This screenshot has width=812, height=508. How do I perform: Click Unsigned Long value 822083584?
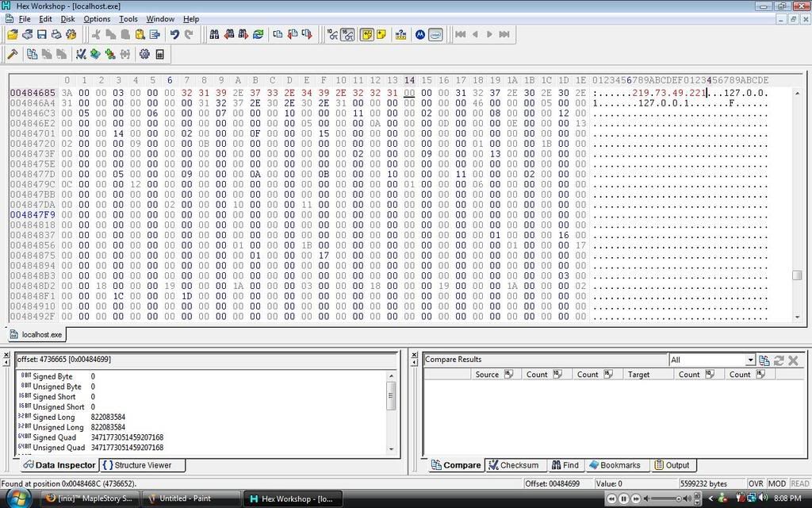click(108, 427)
